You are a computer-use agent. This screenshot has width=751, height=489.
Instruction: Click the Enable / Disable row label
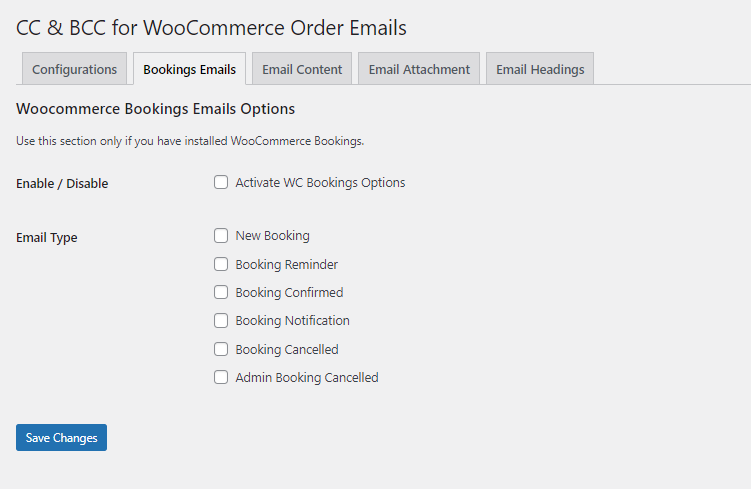pos(62,184)
